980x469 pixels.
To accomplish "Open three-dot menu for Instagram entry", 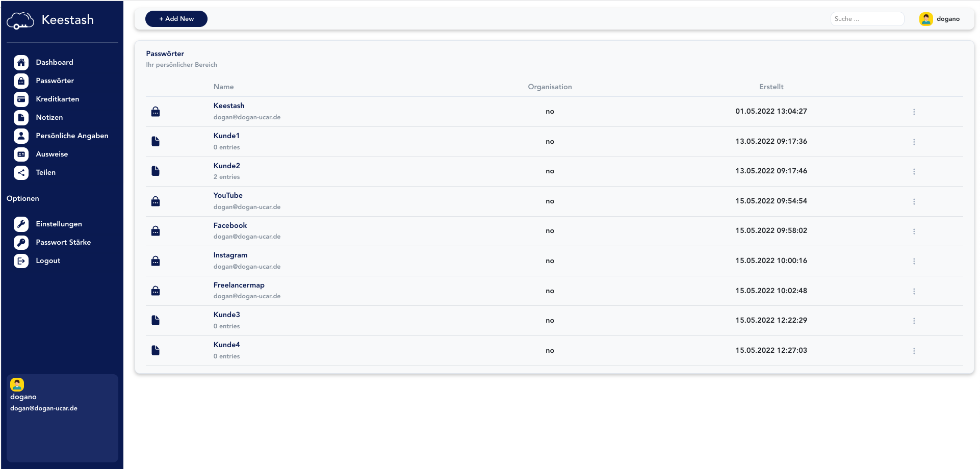I will coord(914,261).
